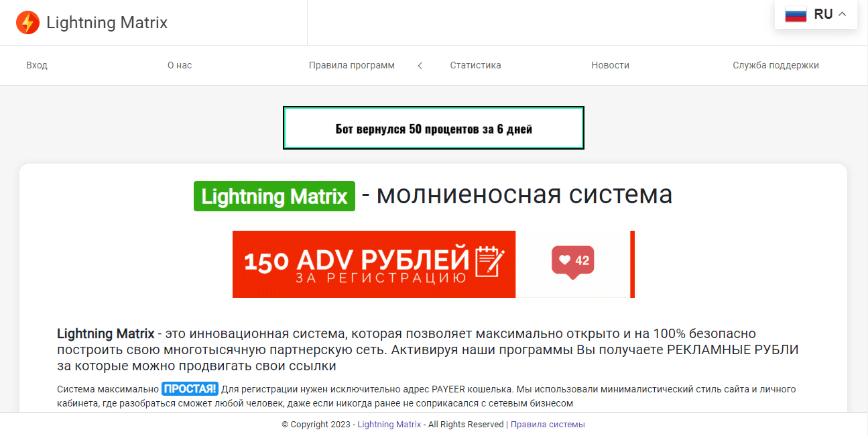868x436 pixels.
Task: Click the lightning bolt logo icon
Action: point(27,23)
